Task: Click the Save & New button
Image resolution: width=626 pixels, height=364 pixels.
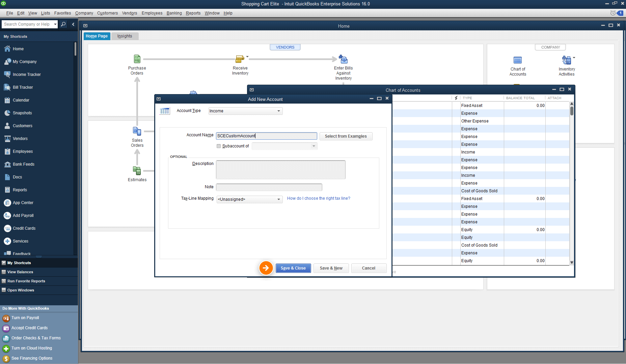Action: [331, 268]
